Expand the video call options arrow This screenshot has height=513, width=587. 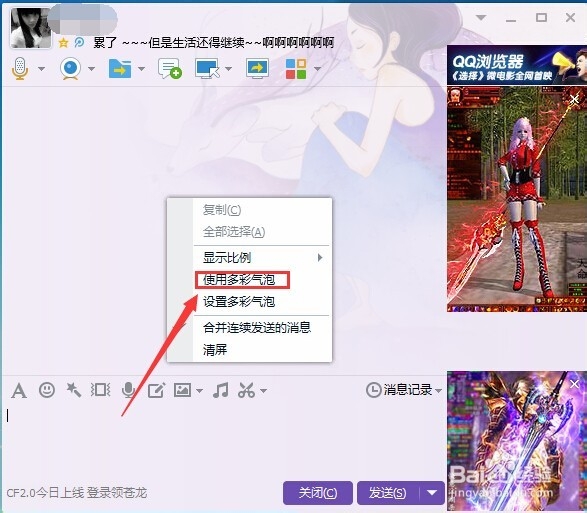[x=91, y=69]
